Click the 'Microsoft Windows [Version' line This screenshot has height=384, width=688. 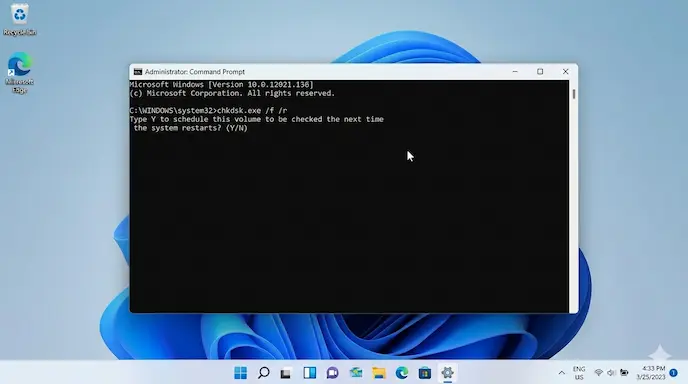pyautogui.click(x=222, y=85)
